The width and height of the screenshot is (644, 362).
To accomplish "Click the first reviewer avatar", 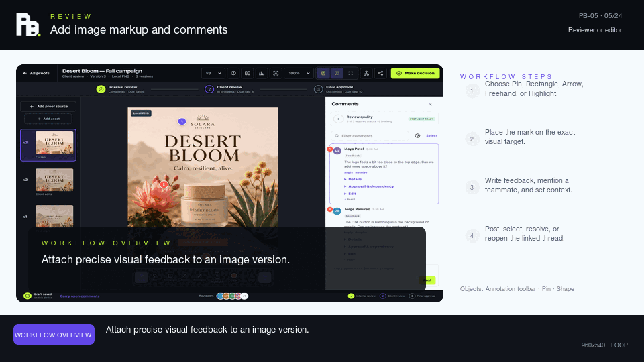I will pos(220,296).
